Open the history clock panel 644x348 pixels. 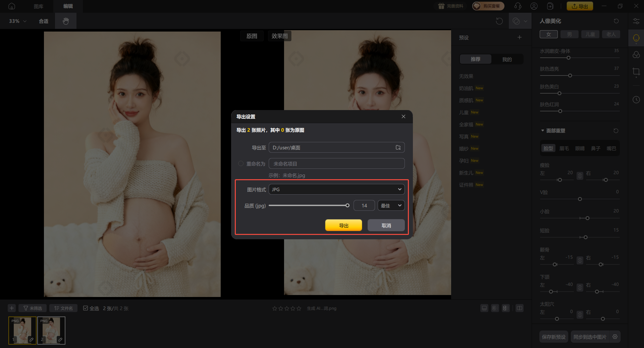[x=636, y=100]
